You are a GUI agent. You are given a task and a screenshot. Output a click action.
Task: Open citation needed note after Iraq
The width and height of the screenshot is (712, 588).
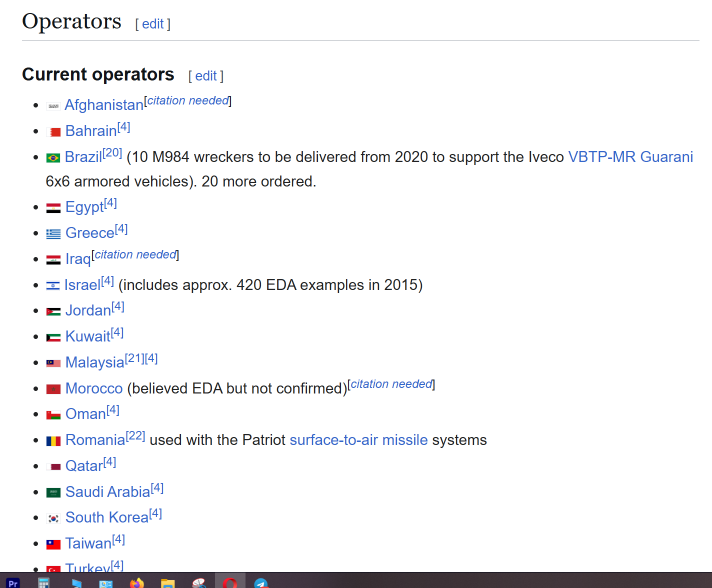point(135,254)
